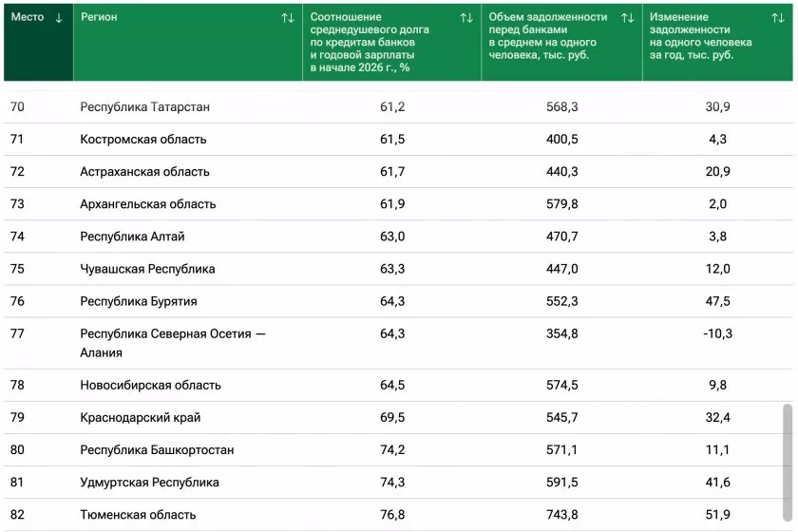The image size is (798, 532).
Task: Click the Место column header
Action: coord(28,18)
